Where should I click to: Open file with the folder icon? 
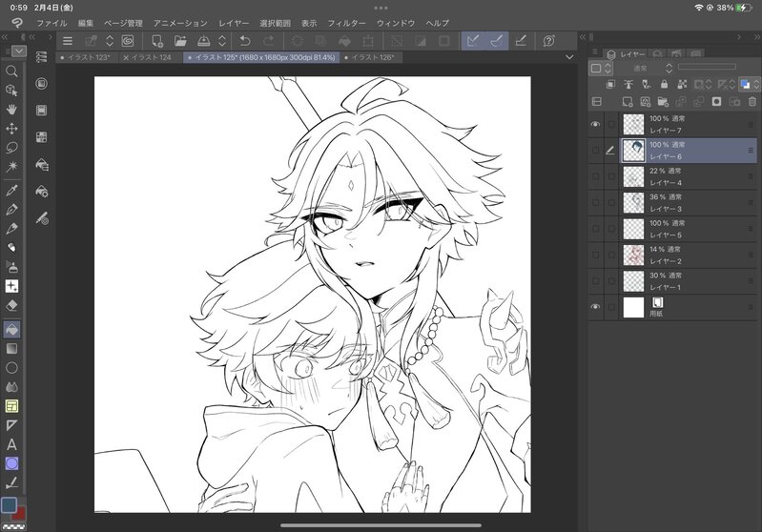181,41
